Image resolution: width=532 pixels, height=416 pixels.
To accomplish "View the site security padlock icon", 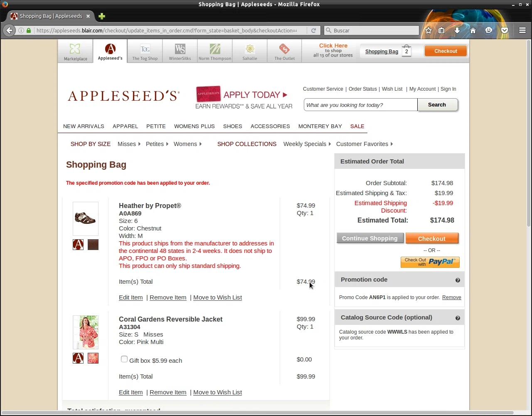I will click(29, 30).
